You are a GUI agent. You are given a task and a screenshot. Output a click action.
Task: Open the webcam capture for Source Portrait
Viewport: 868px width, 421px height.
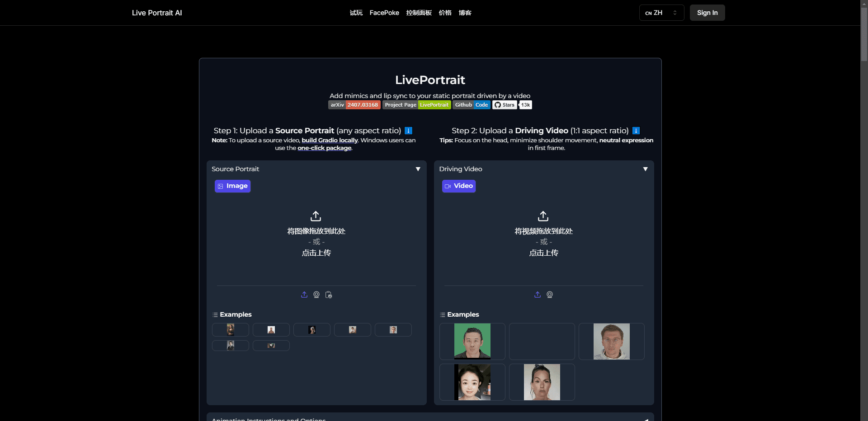(316, 295)
